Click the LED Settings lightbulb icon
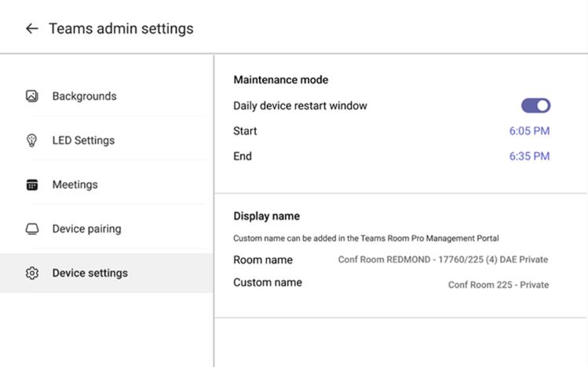The width and height of the screenshot is (588, 367). coord(32,140)
